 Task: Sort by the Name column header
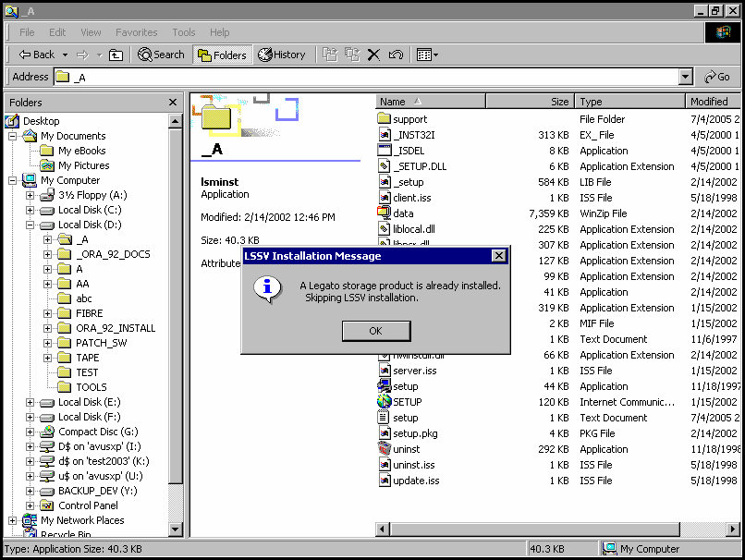pos(431,102)
